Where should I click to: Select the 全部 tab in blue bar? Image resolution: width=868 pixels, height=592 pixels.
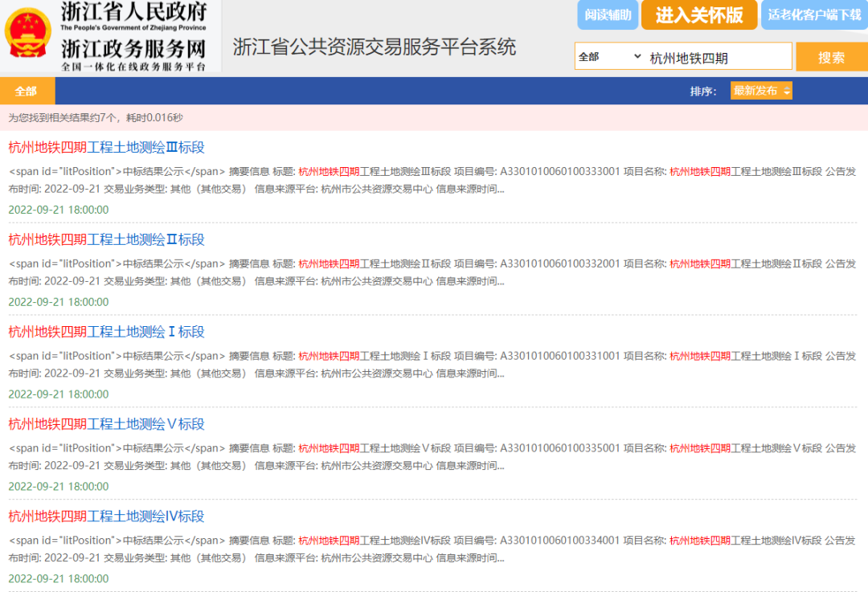click(27, 92)
